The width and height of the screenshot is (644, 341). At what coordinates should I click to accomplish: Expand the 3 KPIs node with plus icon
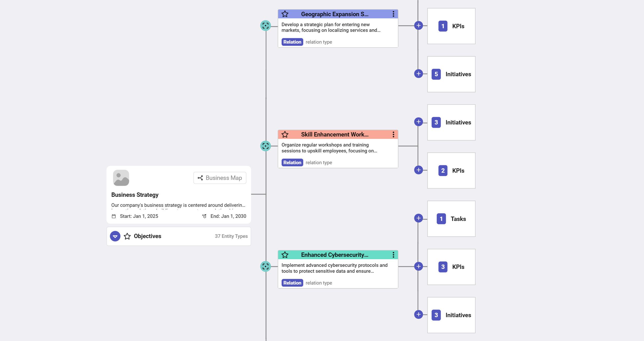pyautogui.click(x=418, y=267)
